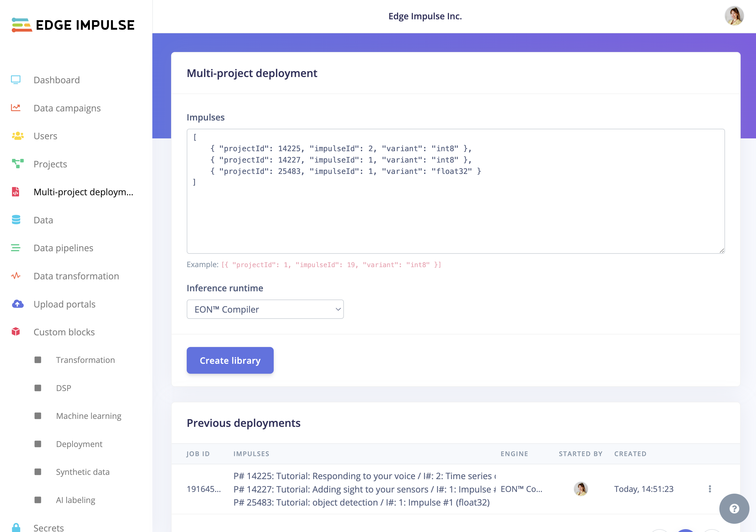Click the Data transformation pulse icon
This screenshot has height=532, width=756.
pyautogui.click(x=16, y=276)
